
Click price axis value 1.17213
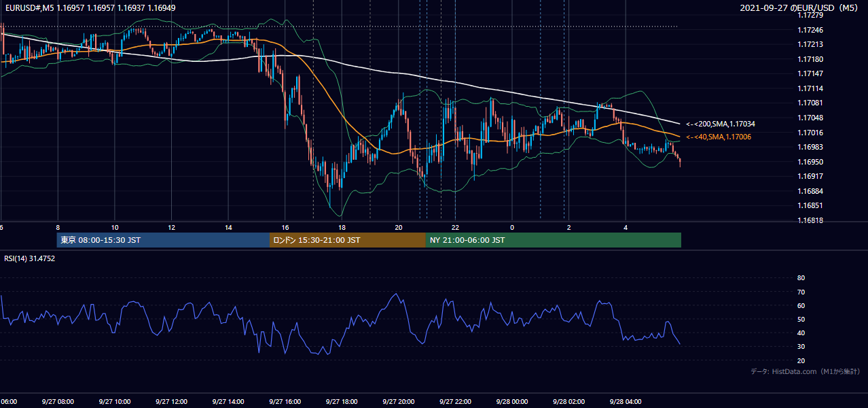coord(810,44)
